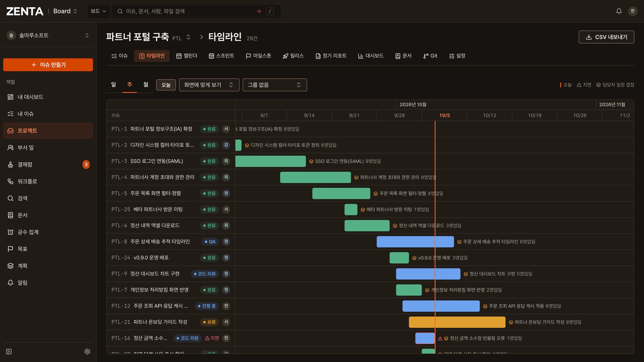The image size is (644, 362).
Task: Click the 3 badge on 결재함
Action: point(86,164)
